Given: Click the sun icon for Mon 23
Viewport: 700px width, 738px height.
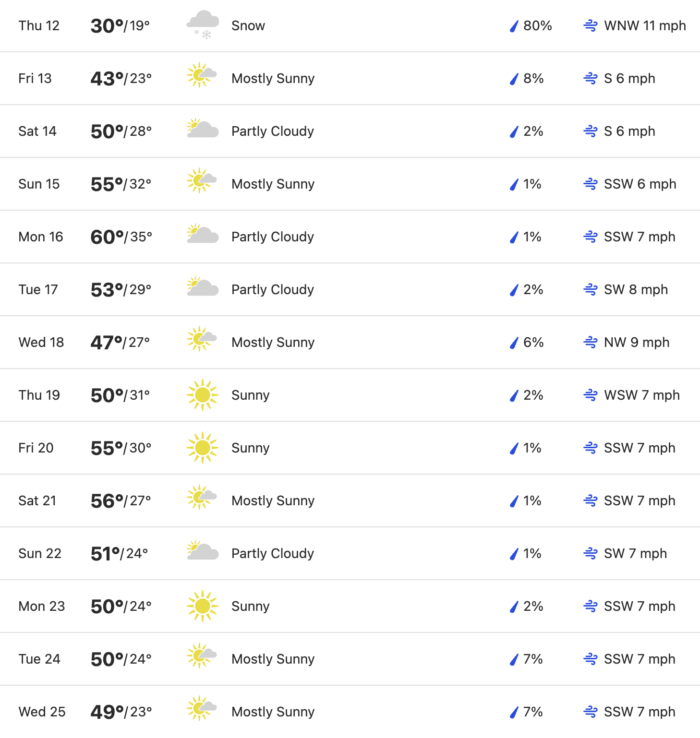Looking at the screenshot, I should coord(203,606).
